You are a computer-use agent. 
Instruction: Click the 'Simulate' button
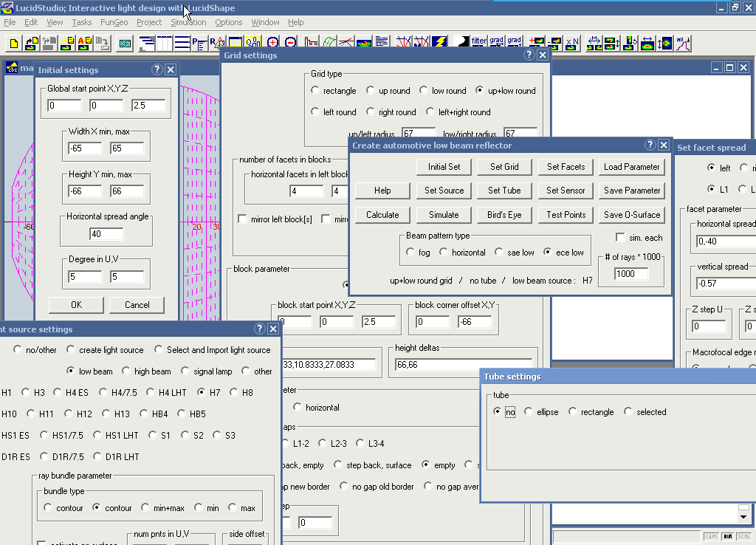click(444, 215)
